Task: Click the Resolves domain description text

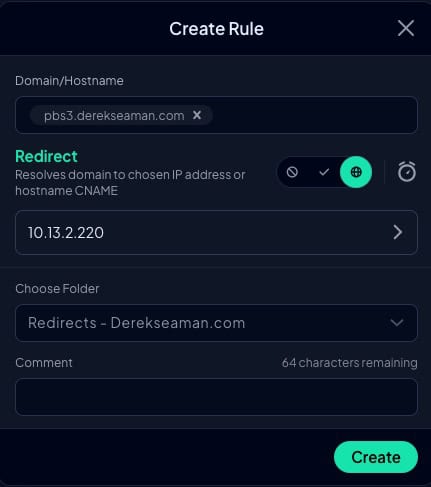Action: click(x=130, y=183)
